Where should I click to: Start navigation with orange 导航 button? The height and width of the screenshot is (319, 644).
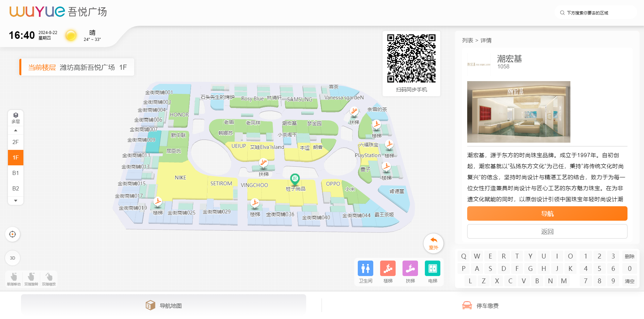click(x=547, y=213)
